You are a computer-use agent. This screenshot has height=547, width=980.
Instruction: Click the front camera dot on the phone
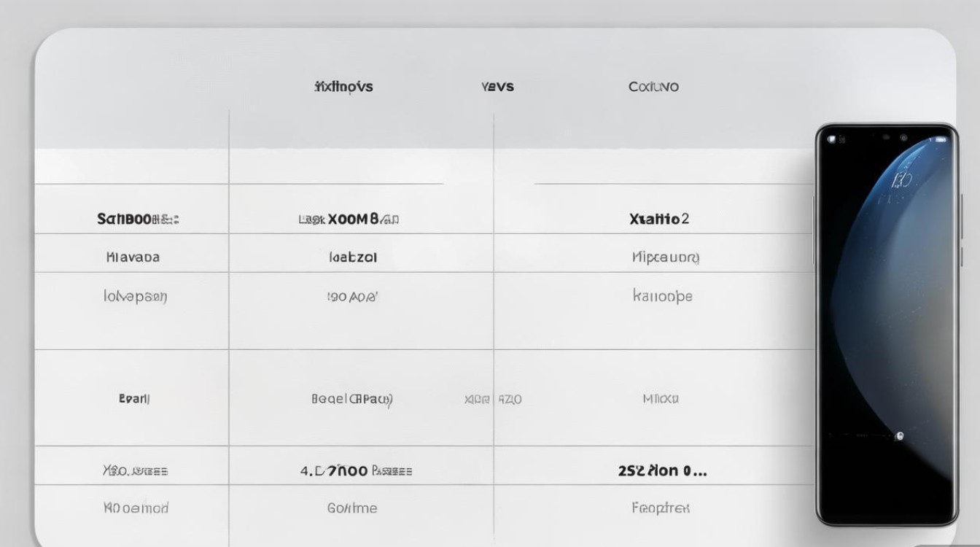tap(903, 137)
